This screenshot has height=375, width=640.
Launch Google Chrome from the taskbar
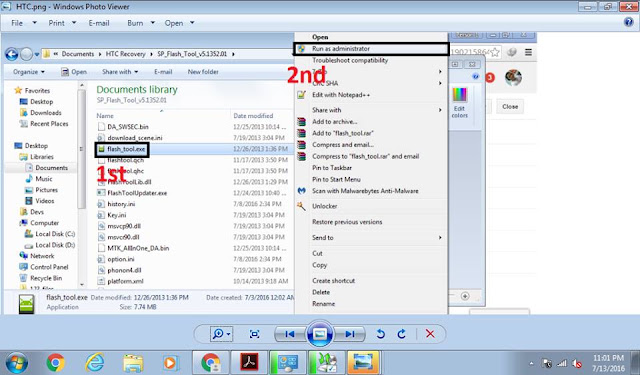click(x=56, y=363)
